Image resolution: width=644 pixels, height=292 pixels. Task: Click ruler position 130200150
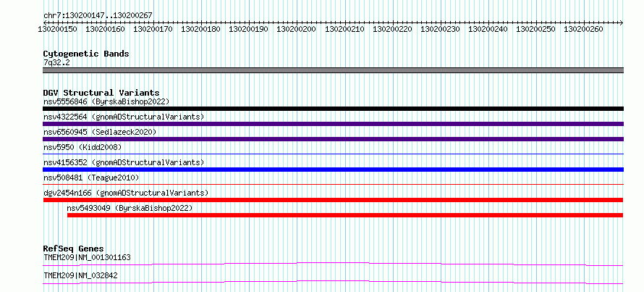tap(57, 29)
